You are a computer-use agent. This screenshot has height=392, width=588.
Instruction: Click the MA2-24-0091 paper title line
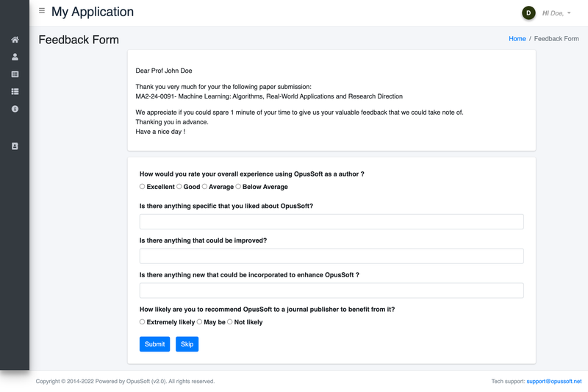pyautogui.click(x=269, y=96)
